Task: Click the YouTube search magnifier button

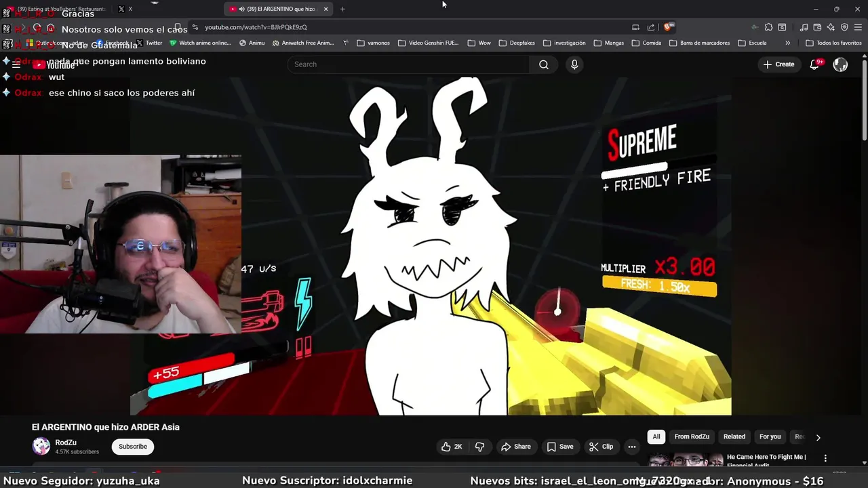Action: pos(543,64)
